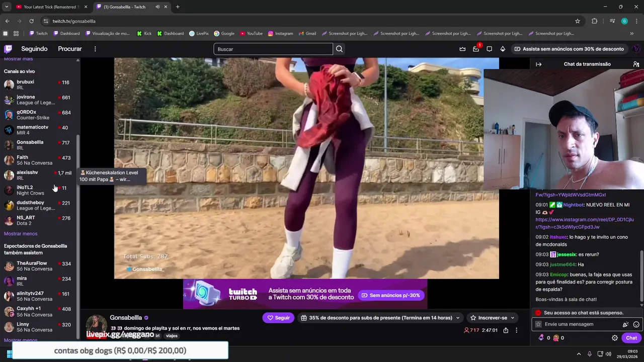This screenshot has width=644, height=362.
Task: Expand the gift subs discount dropdown
Action: coord(457,318)
